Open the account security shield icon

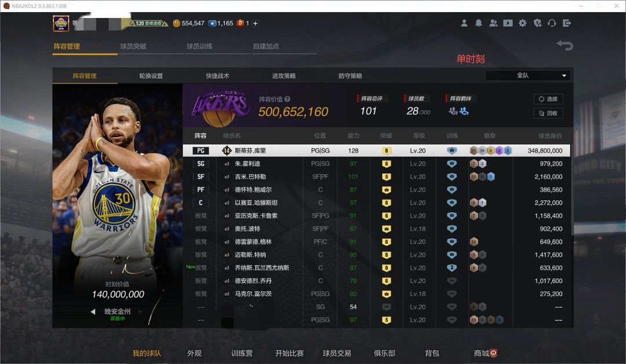click(537, 23)
